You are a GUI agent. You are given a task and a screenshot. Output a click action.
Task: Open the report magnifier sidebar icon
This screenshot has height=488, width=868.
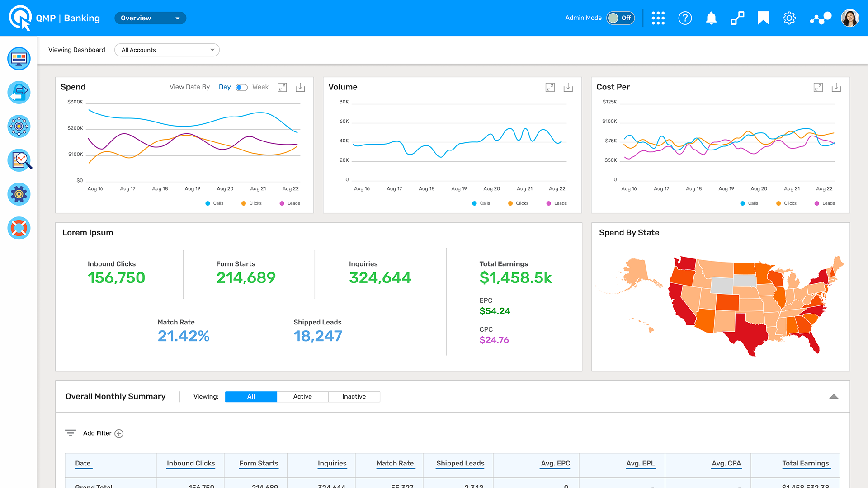tap(19, 160)
